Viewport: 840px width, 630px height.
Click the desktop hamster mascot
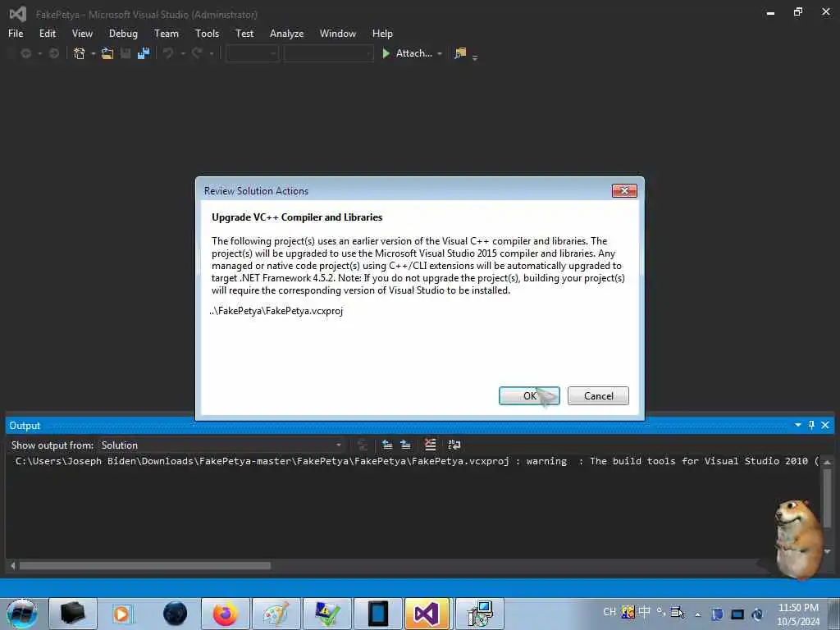[797, 538]
